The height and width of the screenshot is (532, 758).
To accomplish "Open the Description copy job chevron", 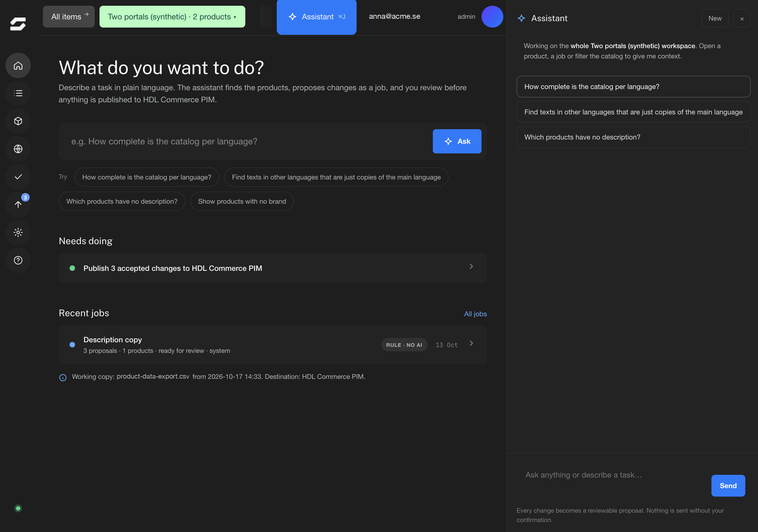I will 471,343.
